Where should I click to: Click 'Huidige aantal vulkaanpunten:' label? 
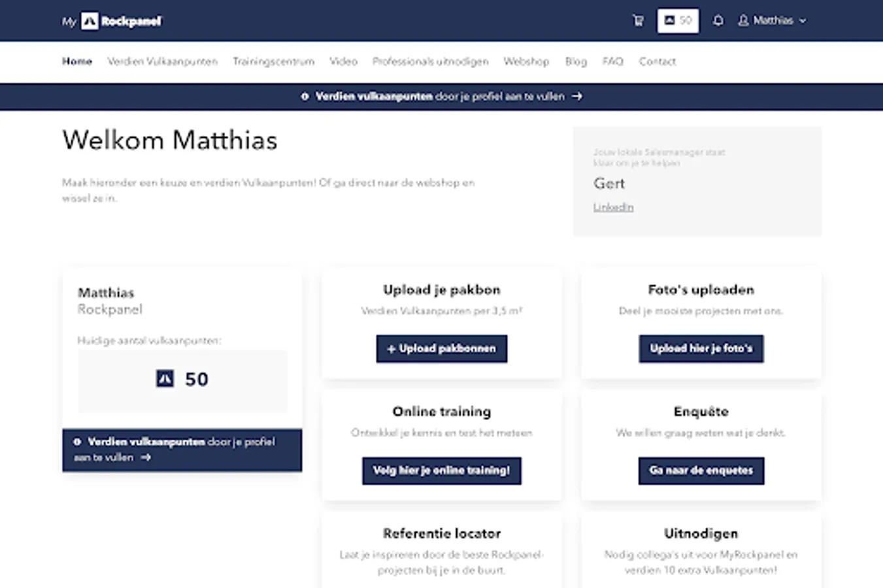tap(149, 340)
